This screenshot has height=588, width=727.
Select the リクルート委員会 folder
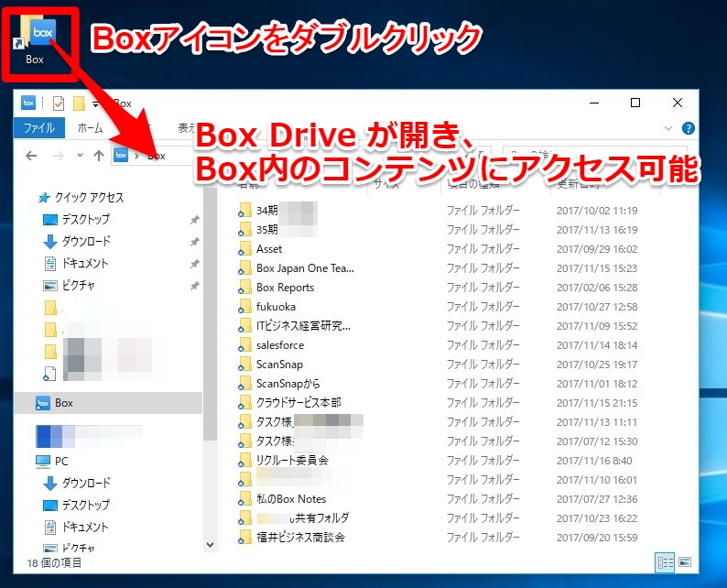coord(283,461)
